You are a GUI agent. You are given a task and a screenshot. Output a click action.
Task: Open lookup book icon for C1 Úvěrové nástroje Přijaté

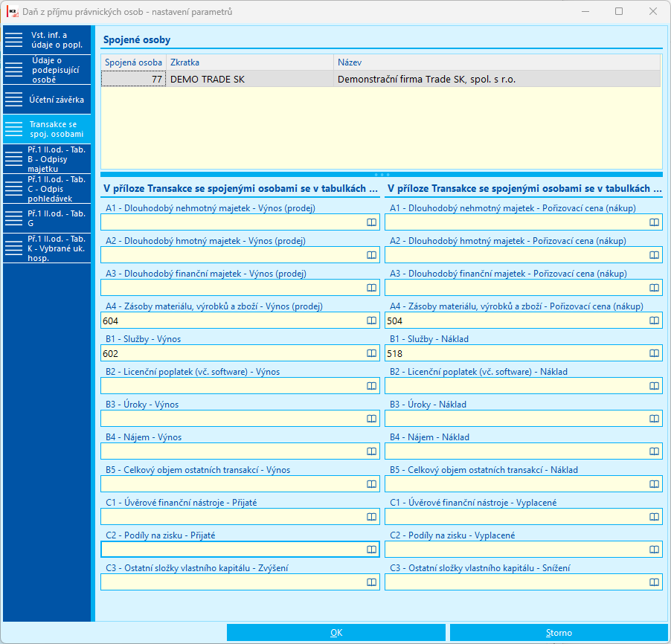click(x=371, y=517)
